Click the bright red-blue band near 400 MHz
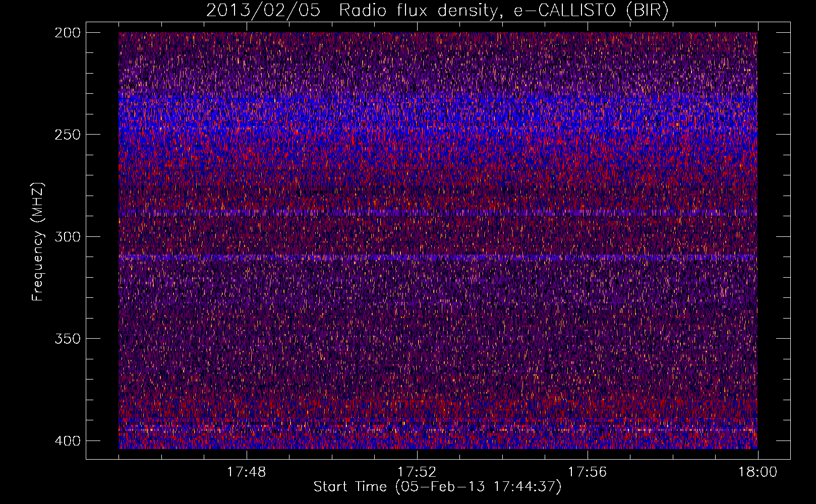The image size is (816, 504). coord(437,439)
